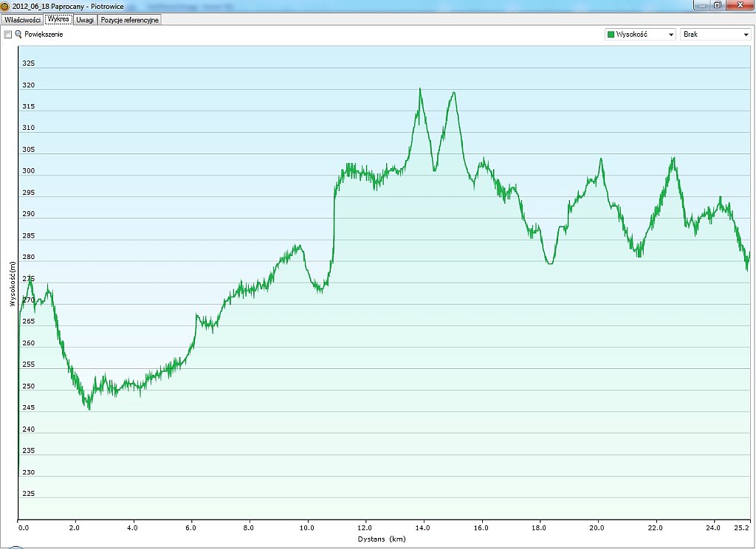756x549 pixels.
Task: Open the Uwagi tab
Action: tap(85, 20)
